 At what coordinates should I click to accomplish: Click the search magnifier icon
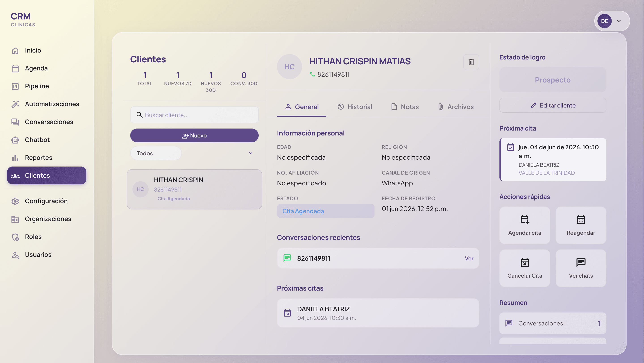click(x=139, y=115)
